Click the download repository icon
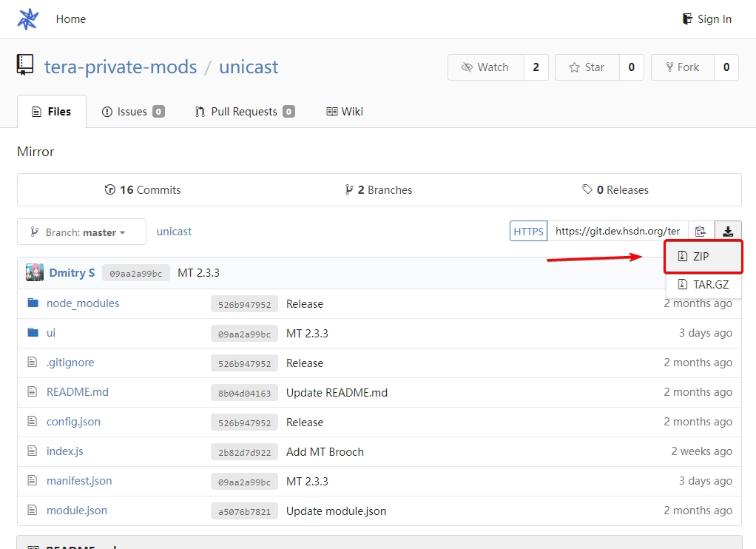This screenshot has width=756, height=549. 728,232
